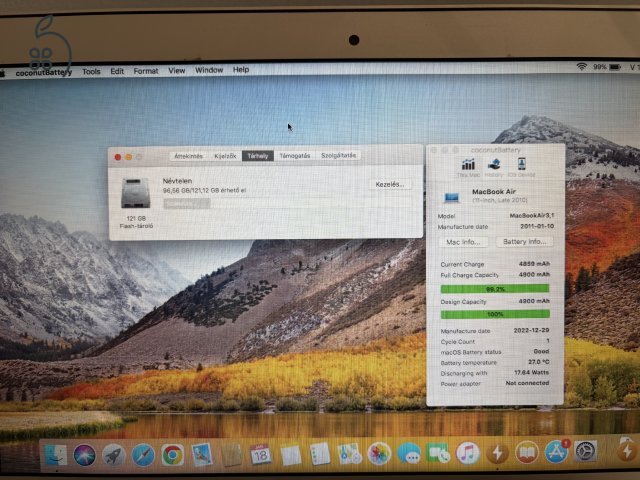Open Photos pinwheel icon in dock

[379, 453]
